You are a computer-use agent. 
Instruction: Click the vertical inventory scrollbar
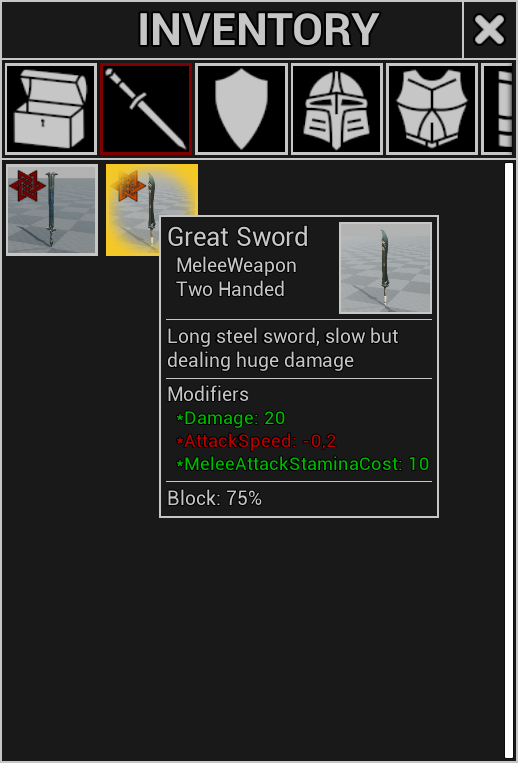click(509, 461)
